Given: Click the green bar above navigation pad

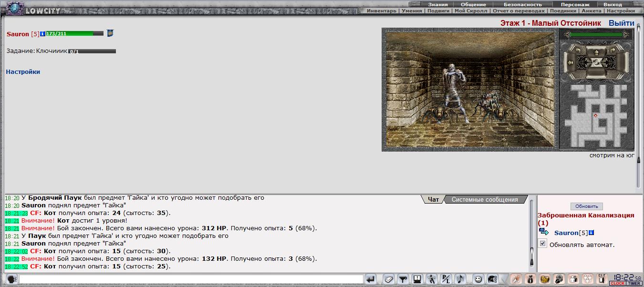Looking at the screenshot, I should pos(596,34).
